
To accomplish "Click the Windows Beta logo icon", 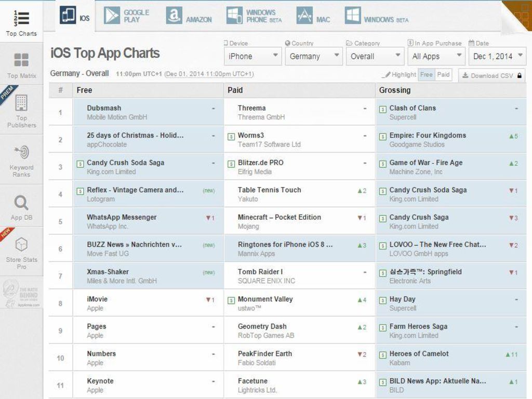I will (x=353, y=15).
